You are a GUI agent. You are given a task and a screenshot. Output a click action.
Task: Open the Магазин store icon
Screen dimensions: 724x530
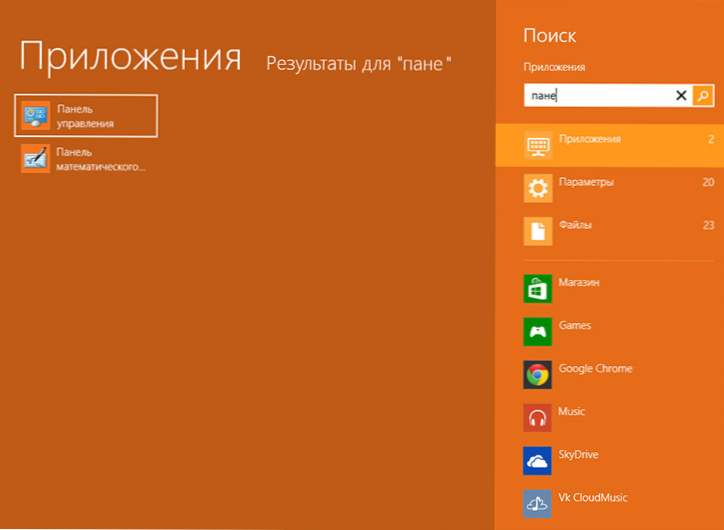click(537, 289)
